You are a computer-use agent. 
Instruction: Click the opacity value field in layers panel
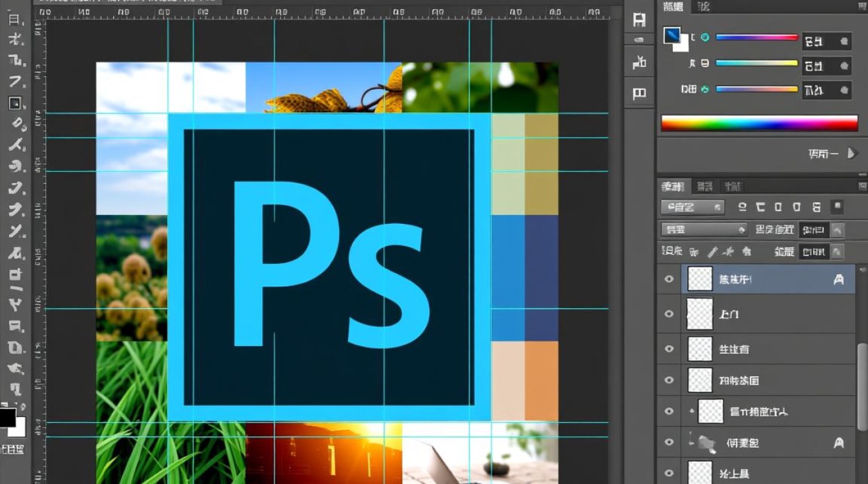pyautogui.click(x=814, y=230)
